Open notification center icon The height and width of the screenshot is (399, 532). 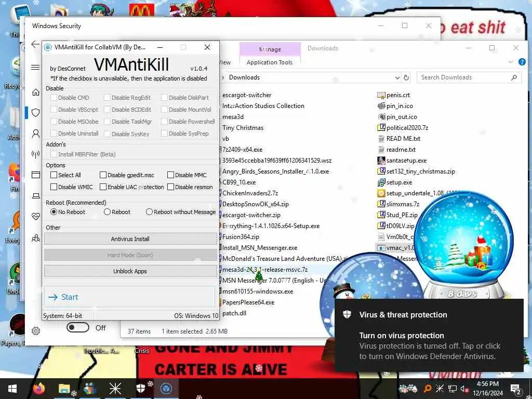click(x=515, y=389)
